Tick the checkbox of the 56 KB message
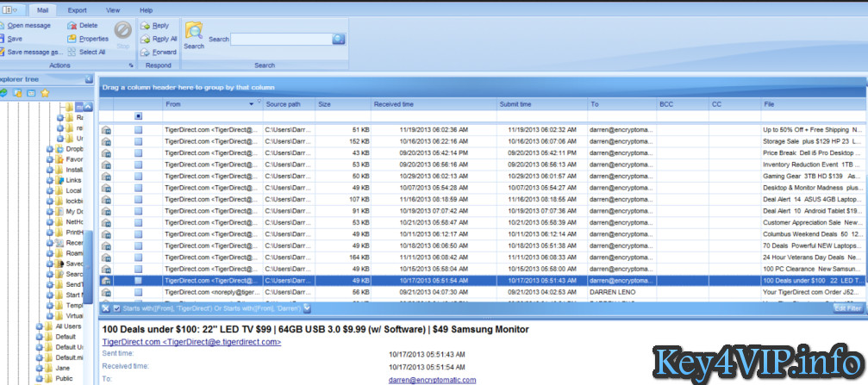The height and width of the screenshot is (385, 868). (139, 292)
